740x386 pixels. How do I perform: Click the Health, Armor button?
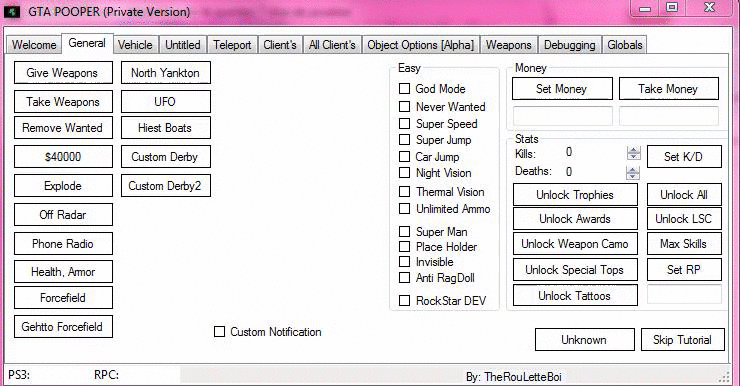click(x=63, y=271)
